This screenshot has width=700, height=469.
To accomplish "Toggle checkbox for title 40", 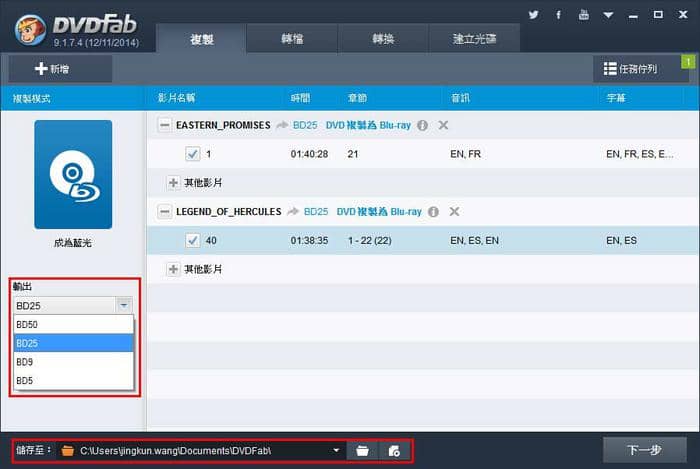I will pos(192,241).
